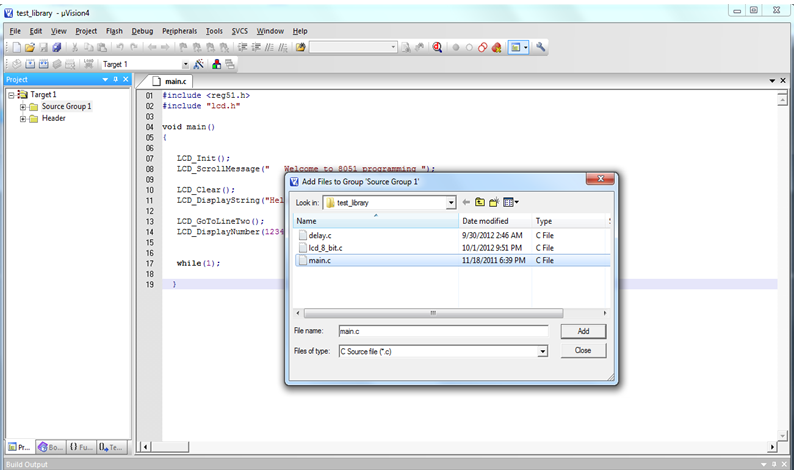Click the Cut scissors icon
This screenshot has width=795, height=470.
pos(75,48)
